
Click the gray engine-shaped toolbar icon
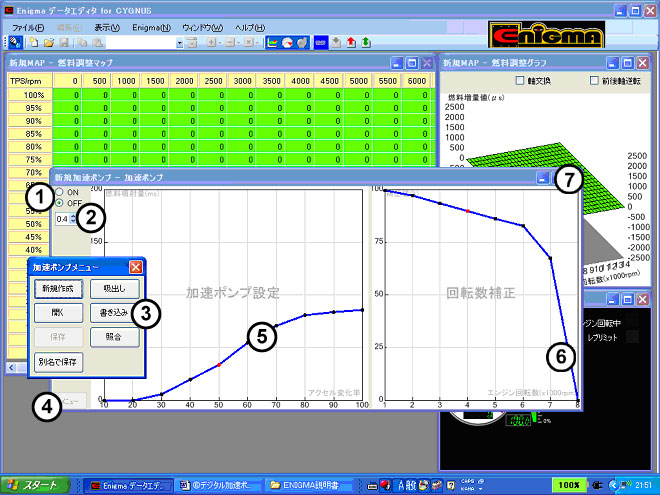pos(302,43)
